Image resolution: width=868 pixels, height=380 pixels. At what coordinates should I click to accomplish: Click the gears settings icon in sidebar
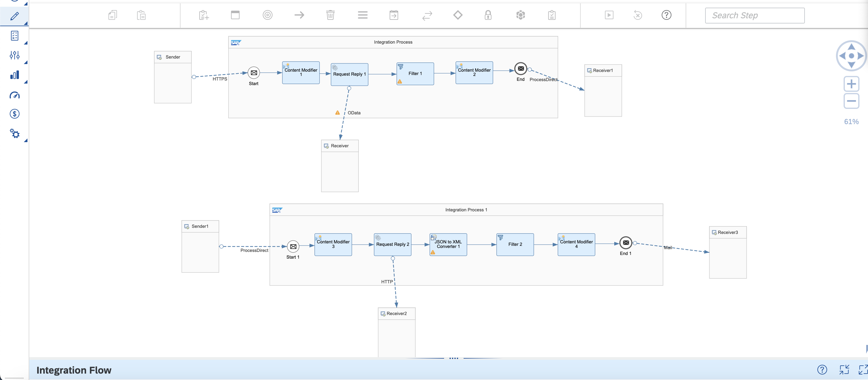[15, 133]
